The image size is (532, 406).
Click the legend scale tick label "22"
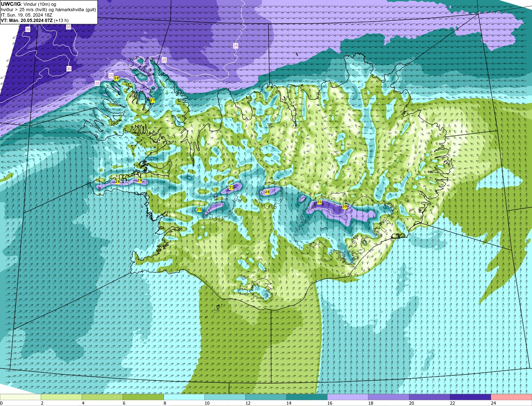pos(453,403)
